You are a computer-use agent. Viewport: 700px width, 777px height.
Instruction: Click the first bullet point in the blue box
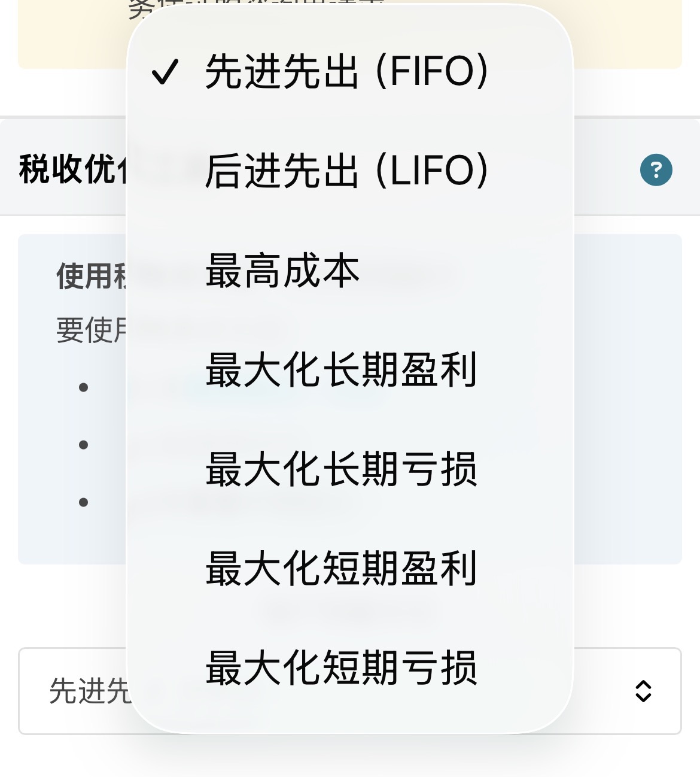[x=84, y=387]
